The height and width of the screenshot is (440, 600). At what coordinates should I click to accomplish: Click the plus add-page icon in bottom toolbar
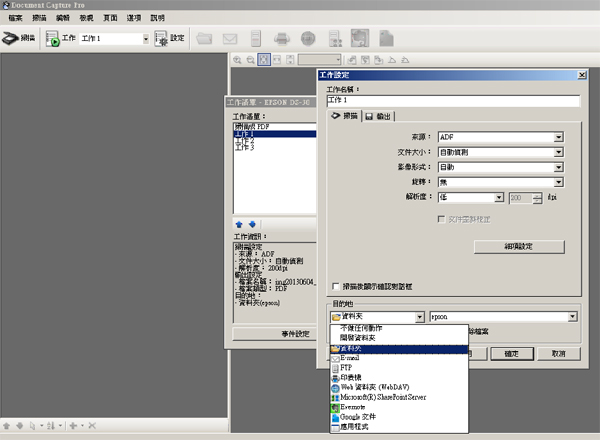click(x=73, y=425)
